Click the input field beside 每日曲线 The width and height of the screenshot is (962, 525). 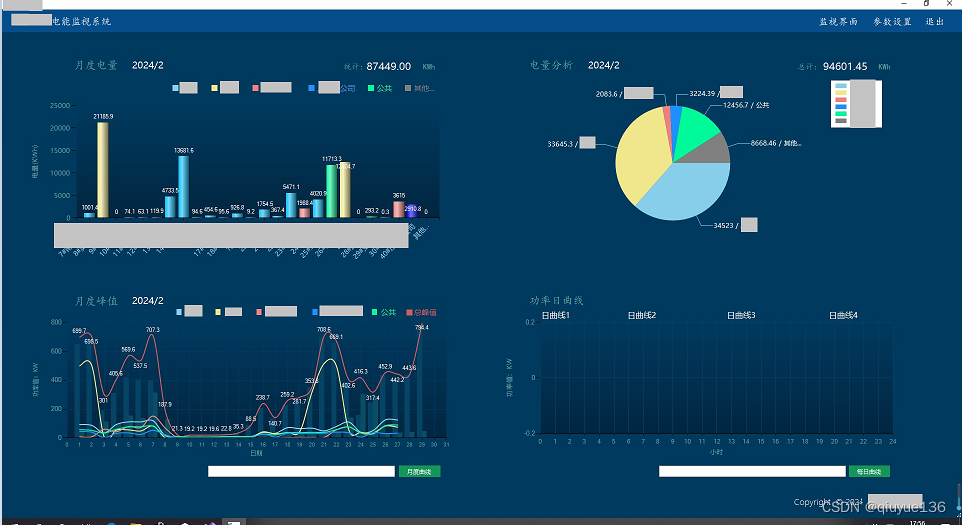[751, 471]
